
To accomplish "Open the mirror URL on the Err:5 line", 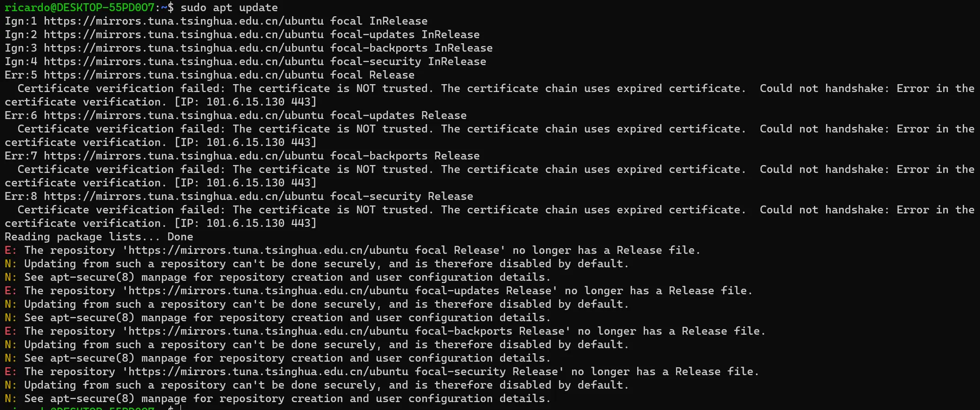I will pos(183,75).
